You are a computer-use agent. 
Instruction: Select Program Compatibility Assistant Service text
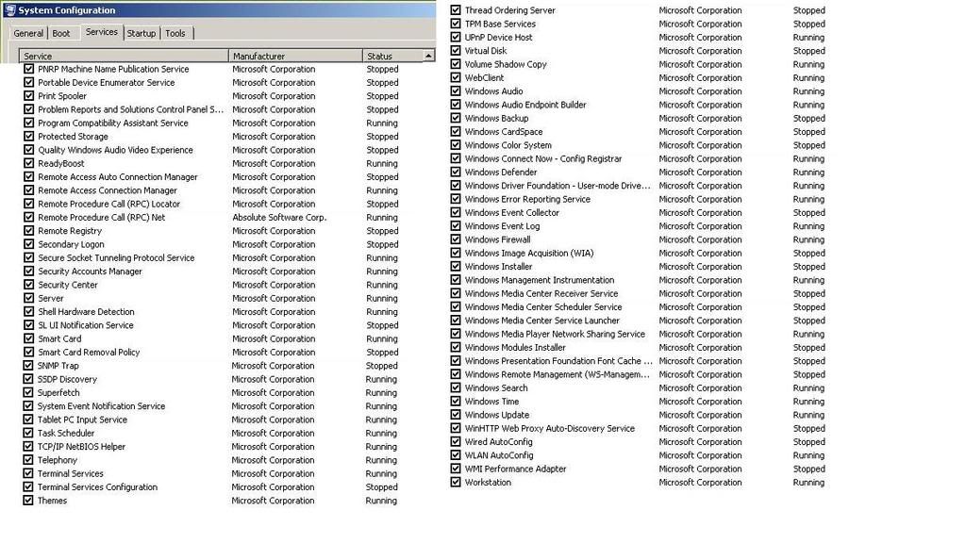(x=113, y=124)
